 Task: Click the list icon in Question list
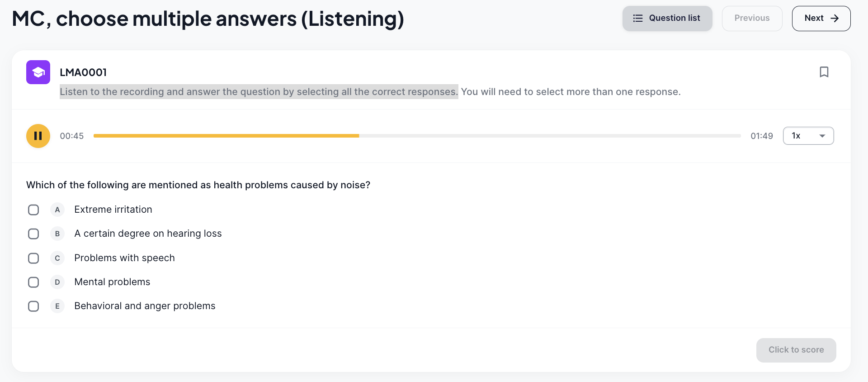(x=638, y=18)
